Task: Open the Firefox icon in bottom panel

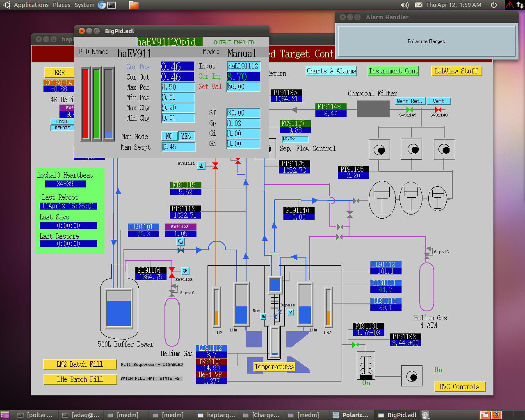Action: tap(496, 415)
